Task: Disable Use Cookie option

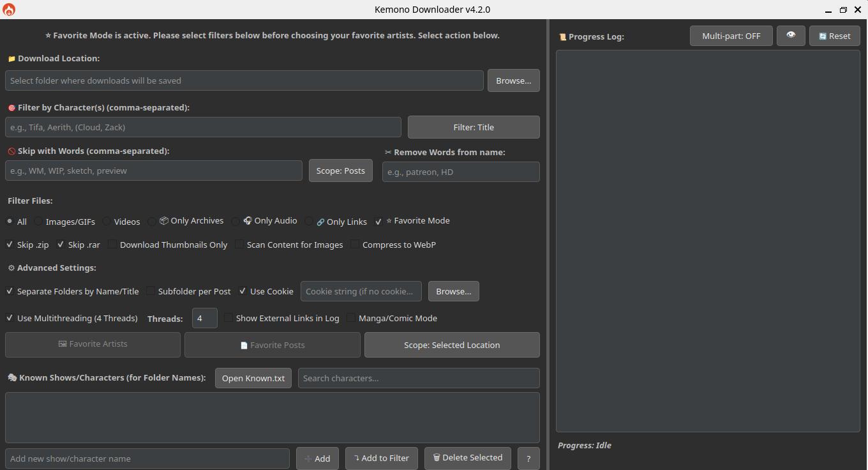Action: [242, 291]
